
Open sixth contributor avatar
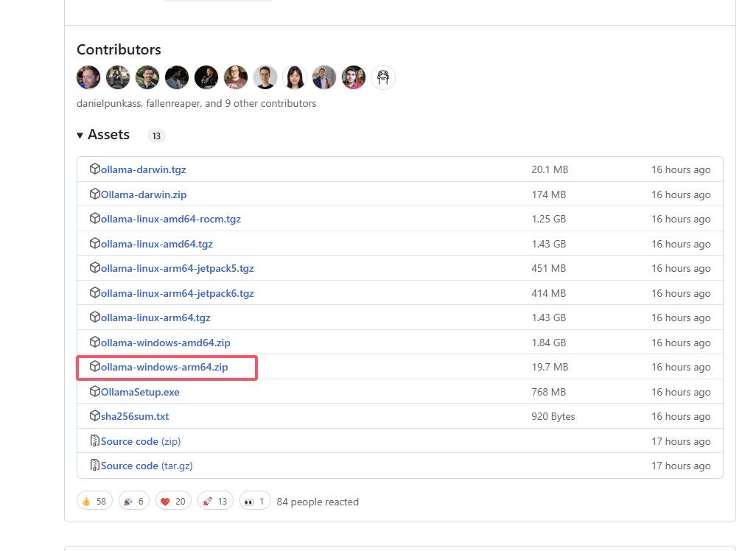pos(236,77)
